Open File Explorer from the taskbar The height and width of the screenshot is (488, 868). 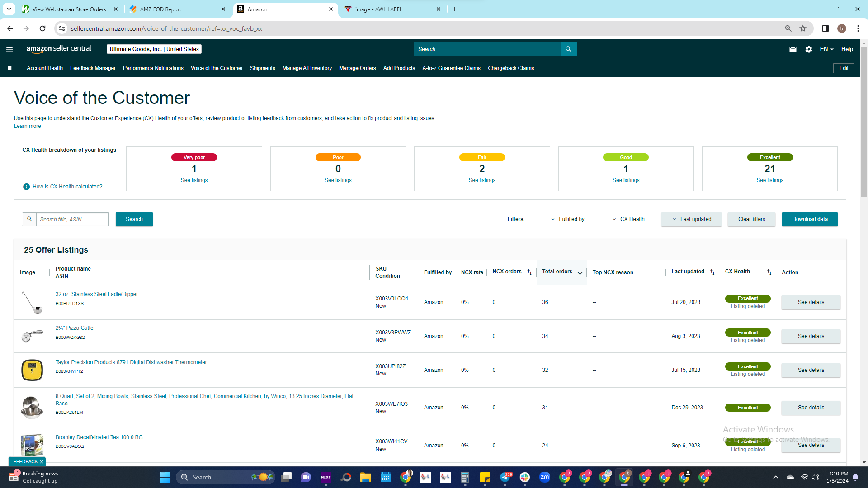point(366,477)
